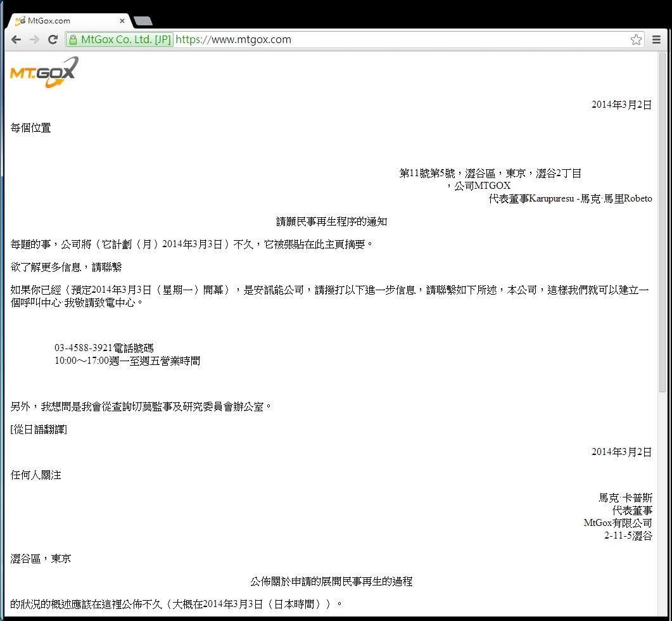
Task: Reload the page with the refresh icon
Action: [x=53, y=39]
